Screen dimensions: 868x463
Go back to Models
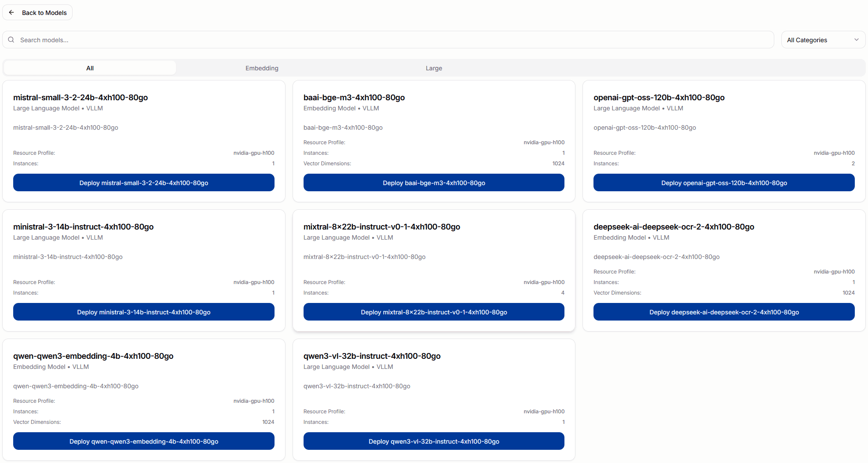point(37,12)
